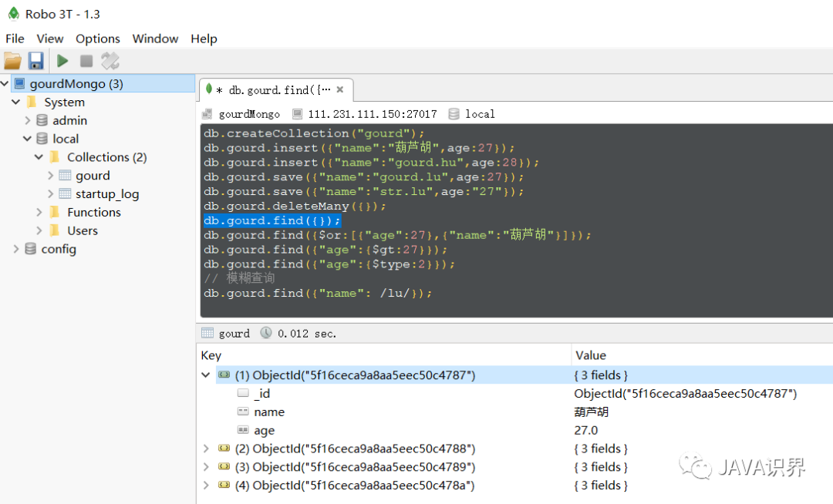Expand result document number 2
Viewport: 833px width, 504px height.
point(206,449)
